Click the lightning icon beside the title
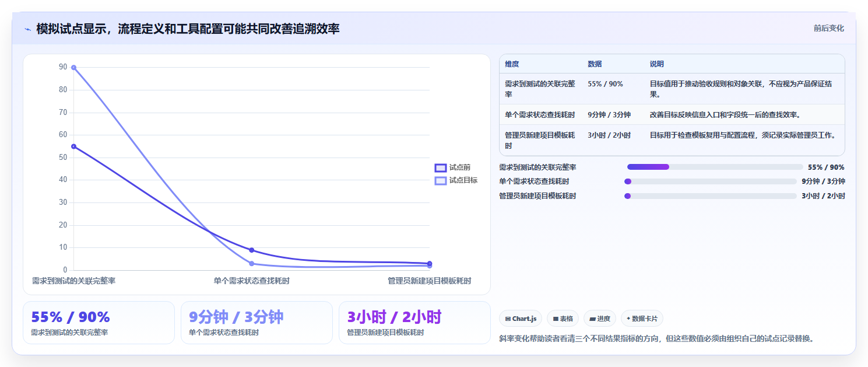Image resolution: width=868 pixels, height=367 pixels. coord(27,29)
